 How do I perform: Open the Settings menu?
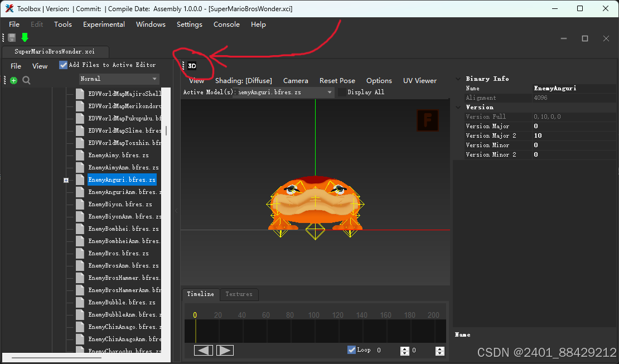pos(190,25)
